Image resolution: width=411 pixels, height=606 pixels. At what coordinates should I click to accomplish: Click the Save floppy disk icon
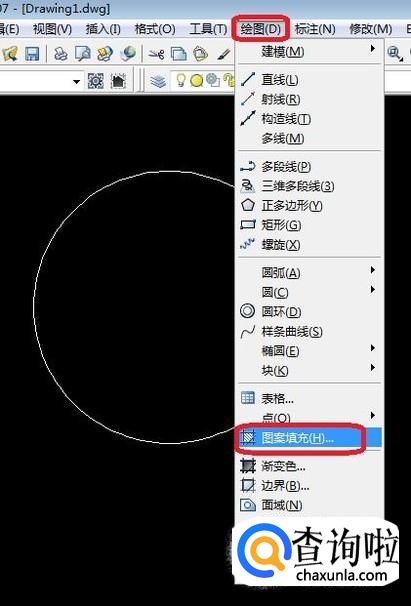(x=32, y=54)
